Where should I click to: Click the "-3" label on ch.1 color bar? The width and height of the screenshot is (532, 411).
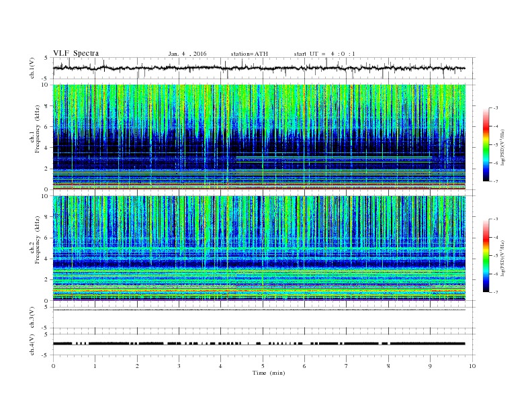tap(495, 108)
